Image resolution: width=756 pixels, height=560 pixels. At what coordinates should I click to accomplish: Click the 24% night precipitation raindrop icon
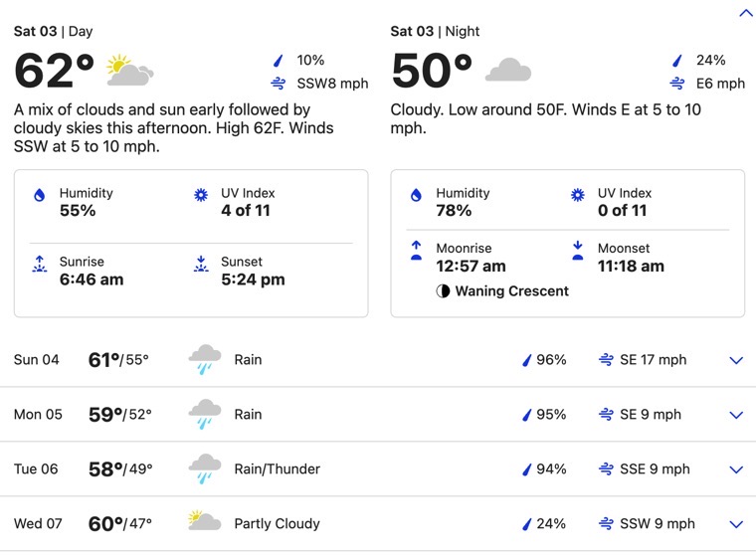677,61
